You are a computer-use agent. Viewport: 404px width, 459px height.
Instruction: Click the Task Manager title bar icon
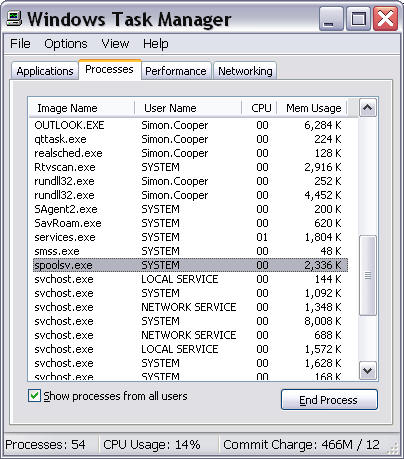14,19
